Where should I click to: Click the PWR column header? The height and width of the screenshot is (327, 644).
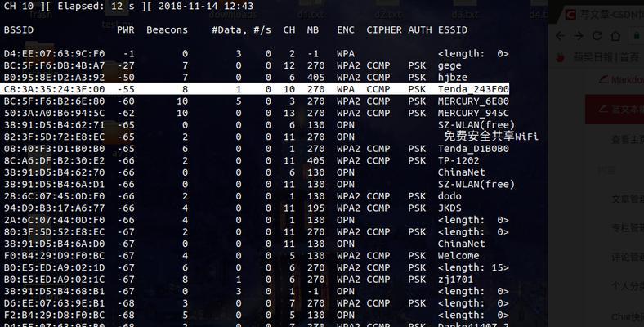pyautogui.click(x=126, y=30)
